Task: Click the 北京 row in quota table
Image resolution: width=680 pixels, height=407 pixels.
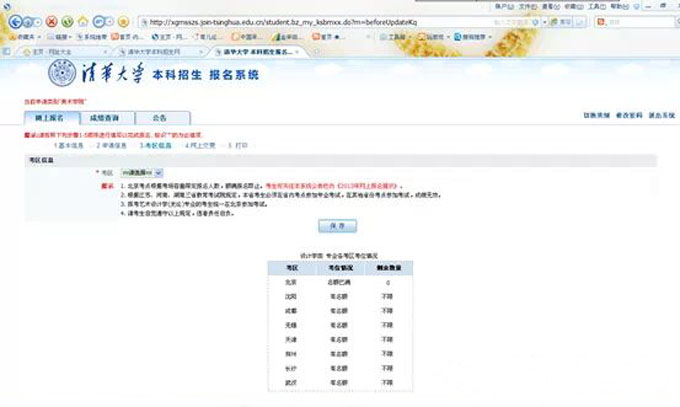Action: click(x=340, y=282)
